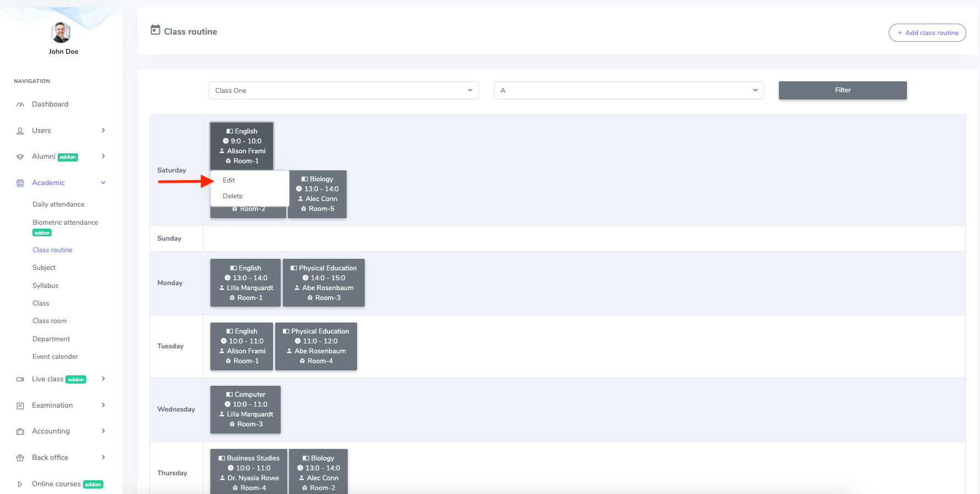Image resolution: width=980 pixels, height=494 pixels.
Task: Choose Delete from the context menu
Action: pos(233,196)
